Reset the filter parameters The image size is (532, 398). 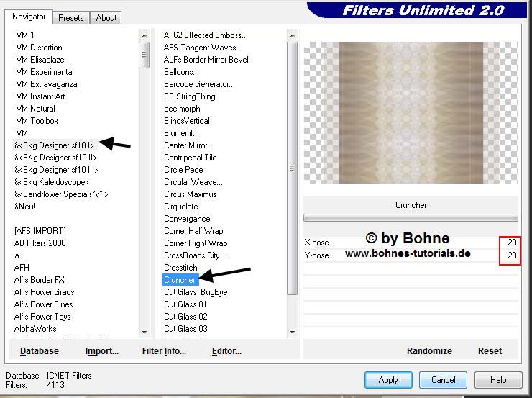(x=490, y=351)
